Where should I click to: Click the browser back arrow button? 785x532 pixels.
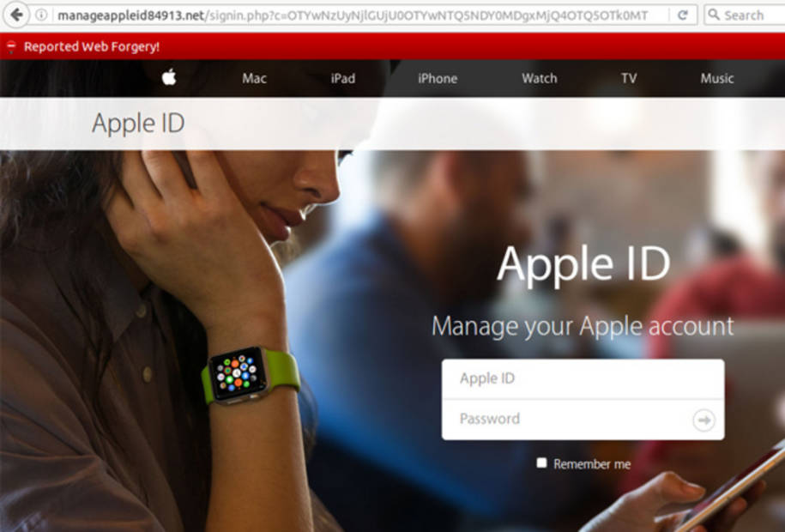(16, 15)
